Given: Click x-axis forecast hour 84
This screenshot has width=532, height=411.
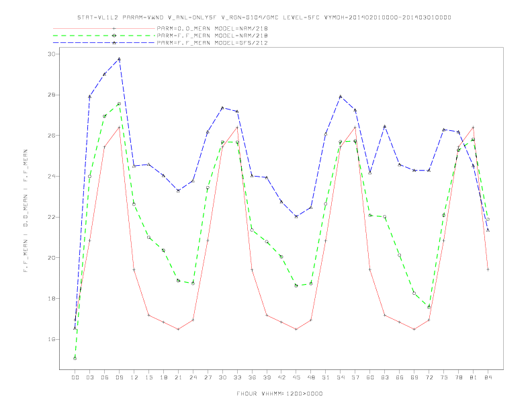Looking at the screenshot, I should [488, 377].
